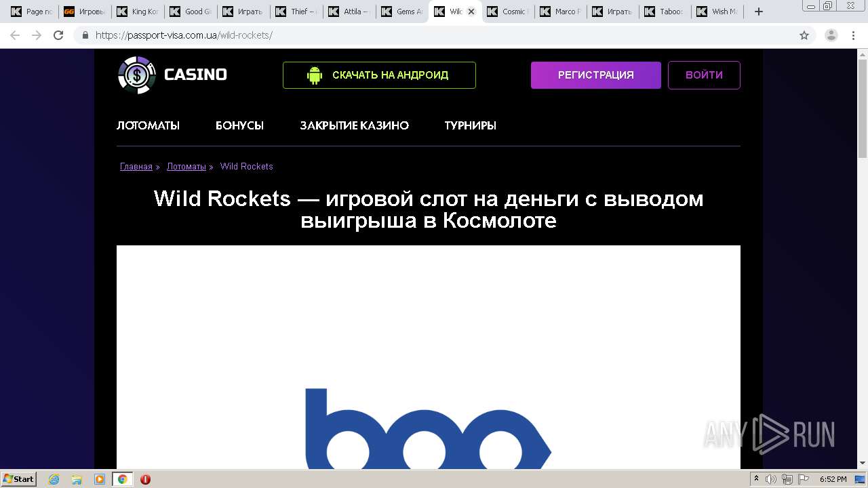Click the casino chip logo icon
The width and height of the screenshot is (868, 488).
137,75
